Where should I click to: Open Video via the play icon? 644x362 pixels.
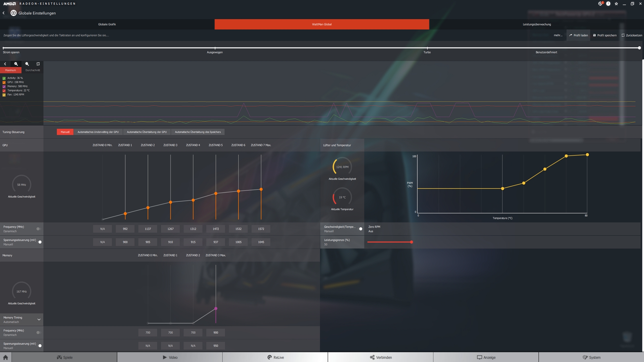click(165, 357)
